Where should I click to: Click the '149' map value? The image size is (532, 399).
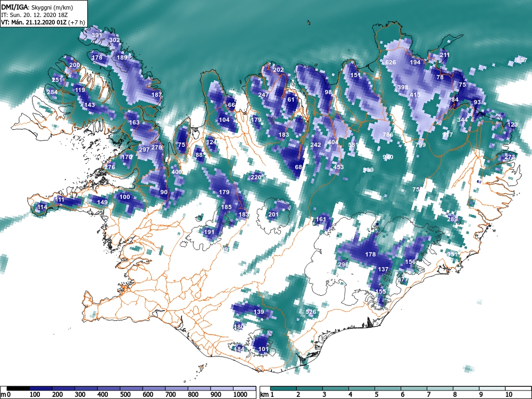(x=102, y=202)
